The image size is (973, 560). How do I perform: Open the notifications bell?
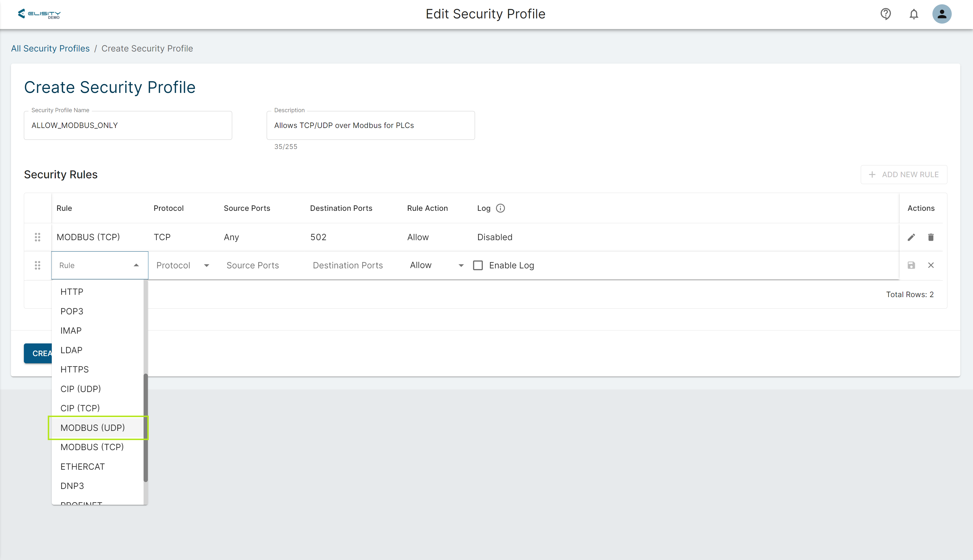click(913, 14)
